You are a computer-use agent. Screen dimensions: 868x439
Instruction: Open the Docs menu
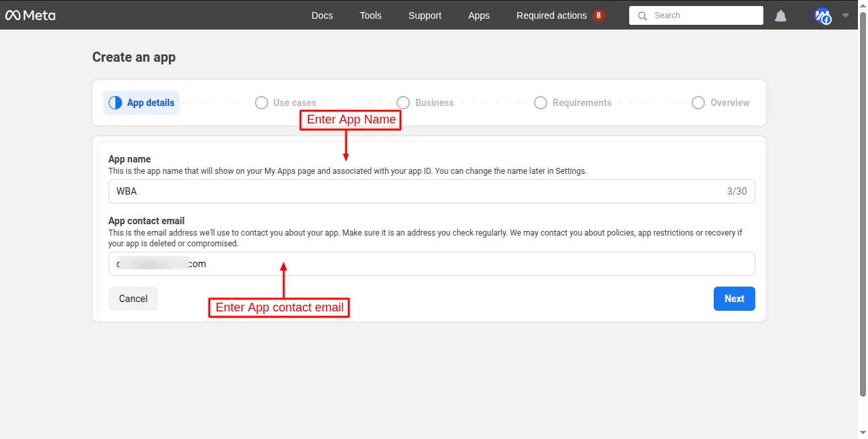(x=322, y=15)
